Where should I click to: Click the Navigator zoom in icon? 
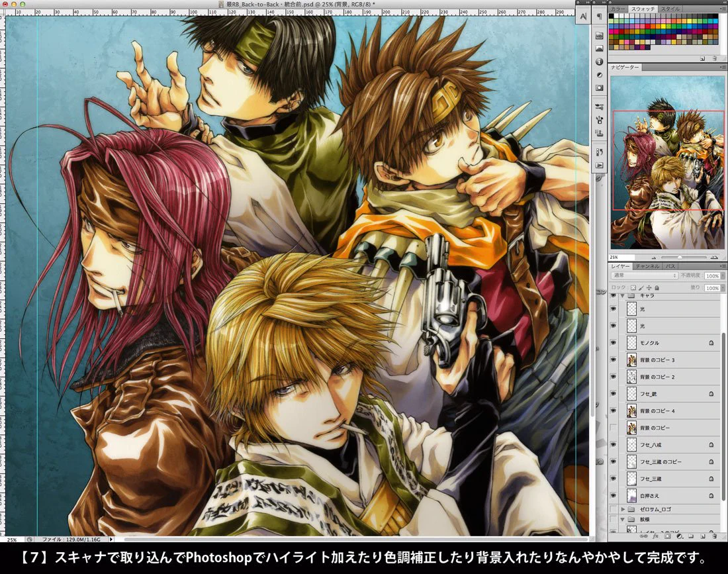tap(714, 258)
